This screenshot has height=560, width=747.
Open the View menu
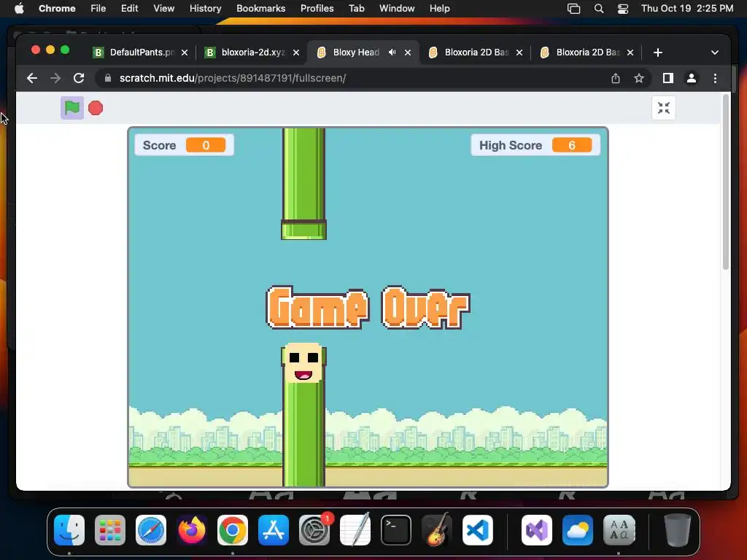tap(164, 9)
